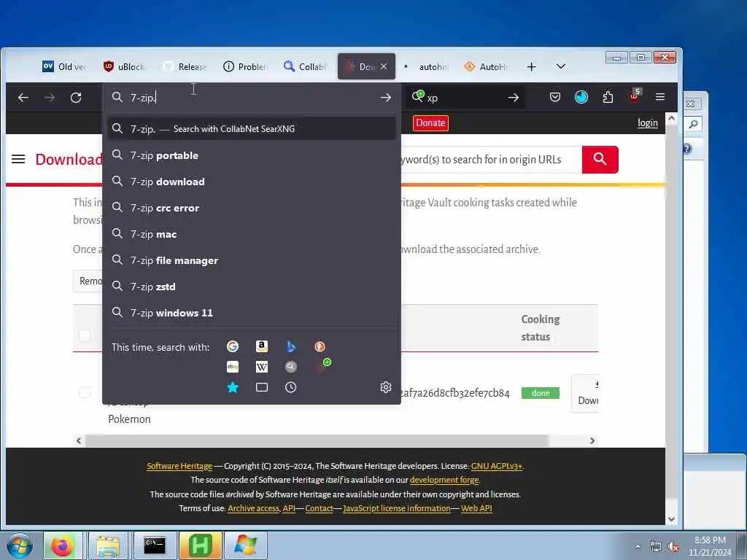Reload the current page
This screenshot has height=560, width=747.
pos(76,98)
